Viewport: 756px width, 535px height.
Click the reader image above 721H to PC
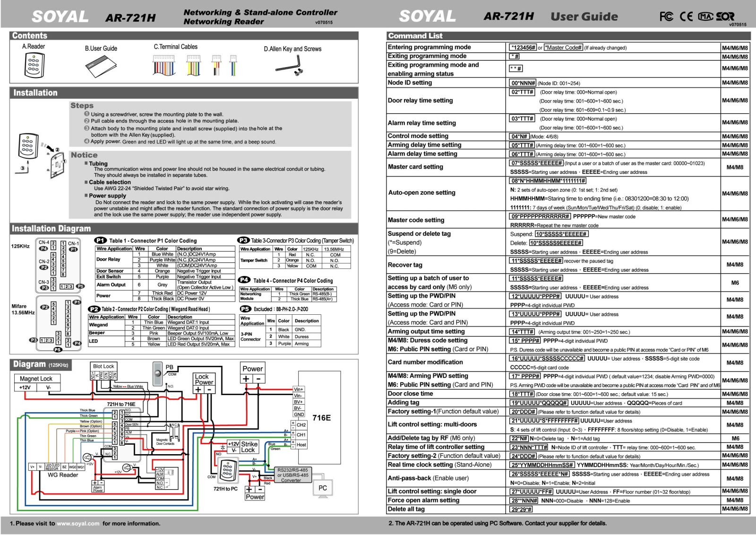[x=227, y=471]
